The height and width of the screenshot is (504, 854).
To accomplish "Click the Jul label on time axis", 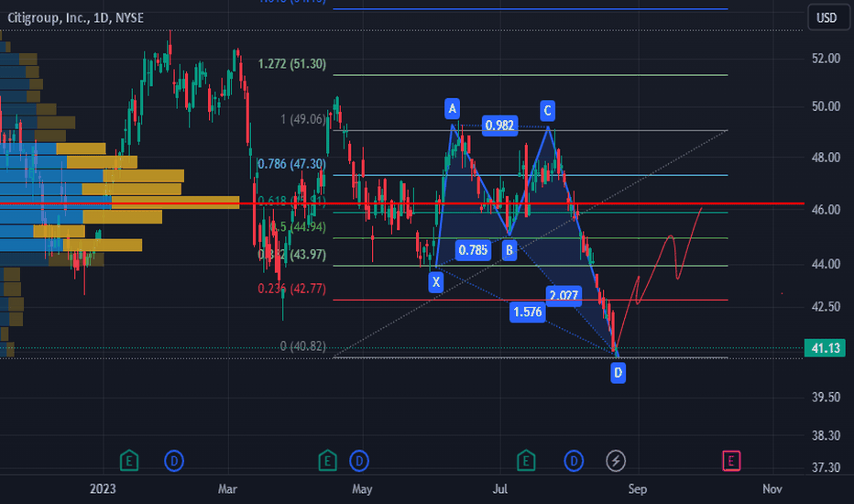I will pyautogui.click(x=499, y=488).
